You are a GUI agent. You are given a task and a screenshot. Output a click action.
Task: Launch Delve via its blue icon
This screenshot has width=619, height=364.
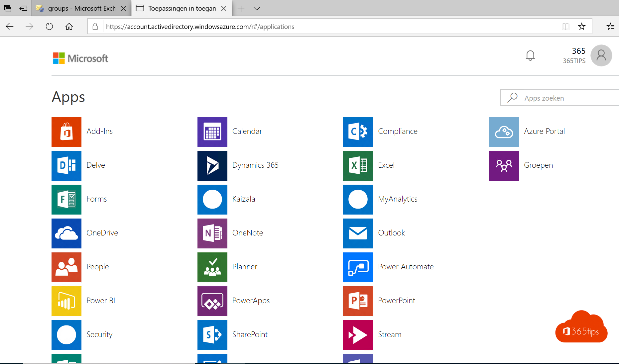pos(66,166)
